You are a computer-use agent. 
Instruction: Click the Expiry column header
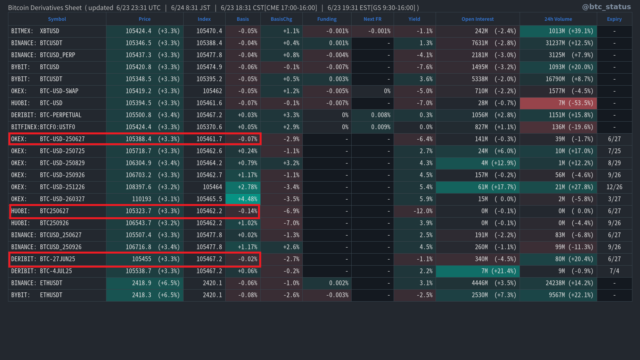(x=614, y=19)
